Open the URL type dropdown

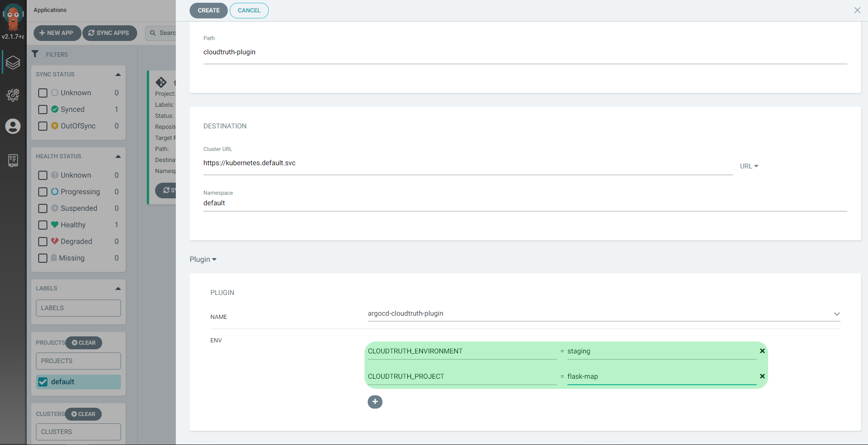pos(749,166)
